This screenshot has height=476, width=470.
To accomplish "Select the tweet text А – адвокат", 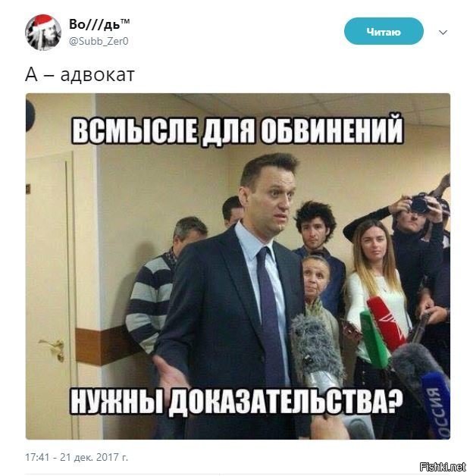I will (80, 74).
